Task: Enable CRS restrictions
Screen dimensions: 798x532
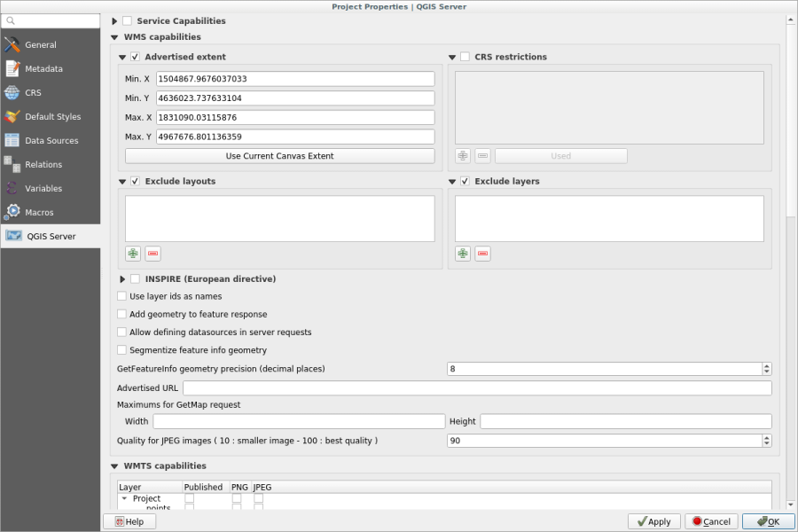Action: pyautogui.click(x=465, y=57)
